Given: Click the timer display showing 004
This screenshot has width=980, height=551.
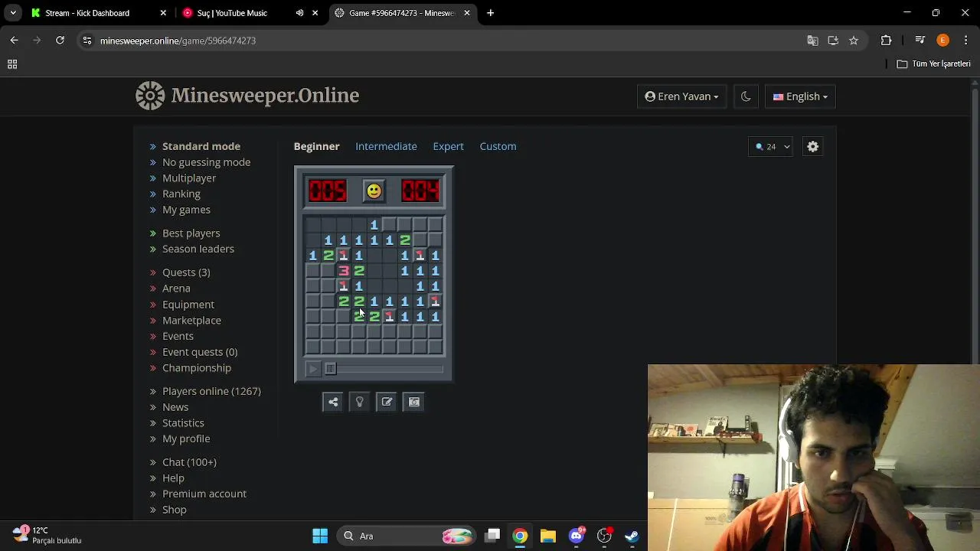Looking at the screenshot, I should pos(420,191).
